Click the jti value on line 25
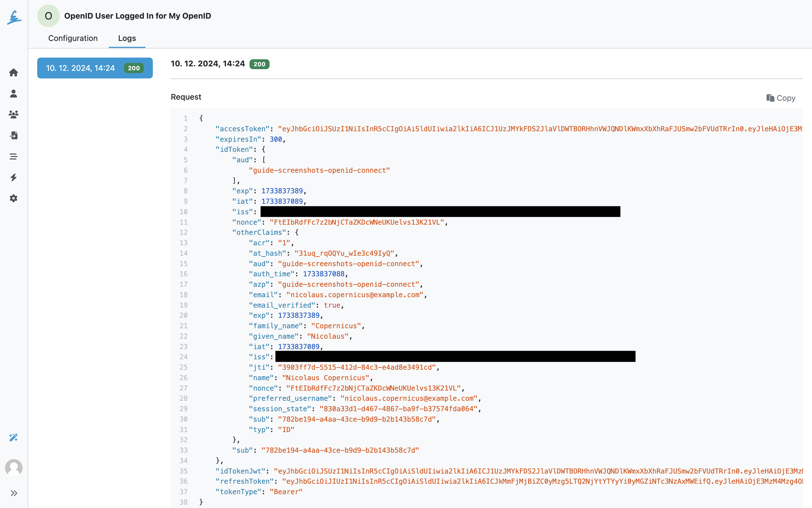The height and width of the screenshot is (508, 812). coord(357,367)
